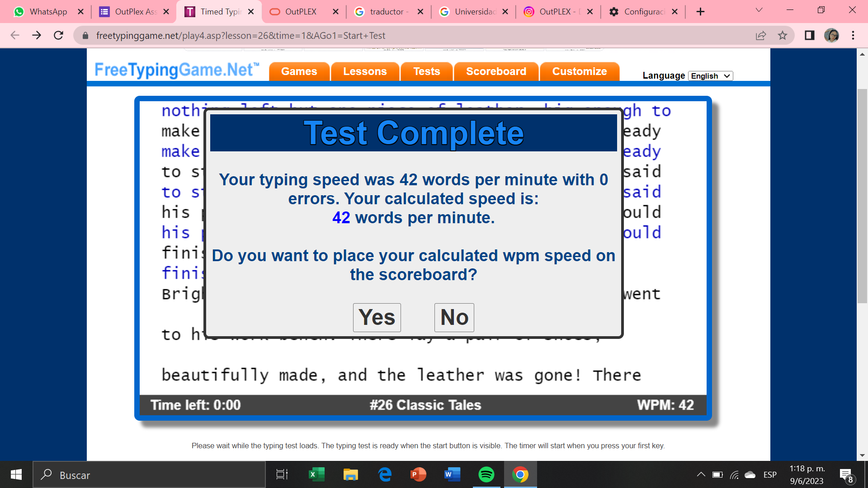Bookmark this page with star icon
Screen dimensions: 868x488
point(783,35)
